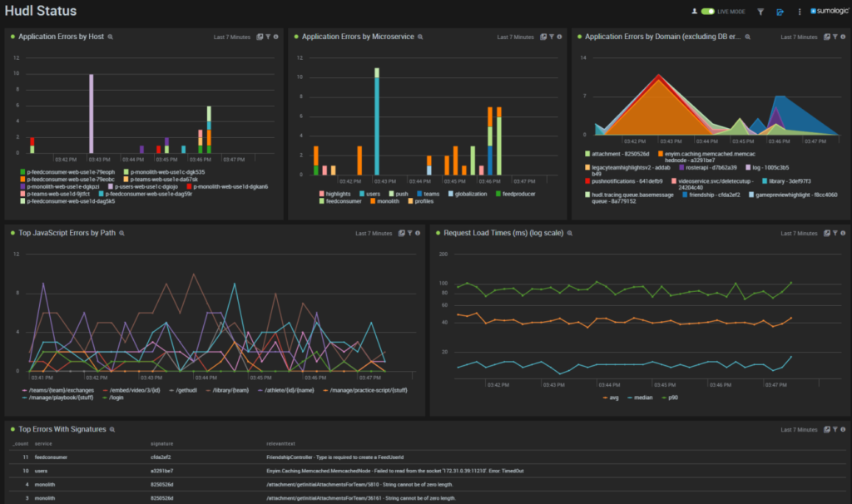Filter the Request Load Times panel
852x504 pixels.
(x=835, y=233)
